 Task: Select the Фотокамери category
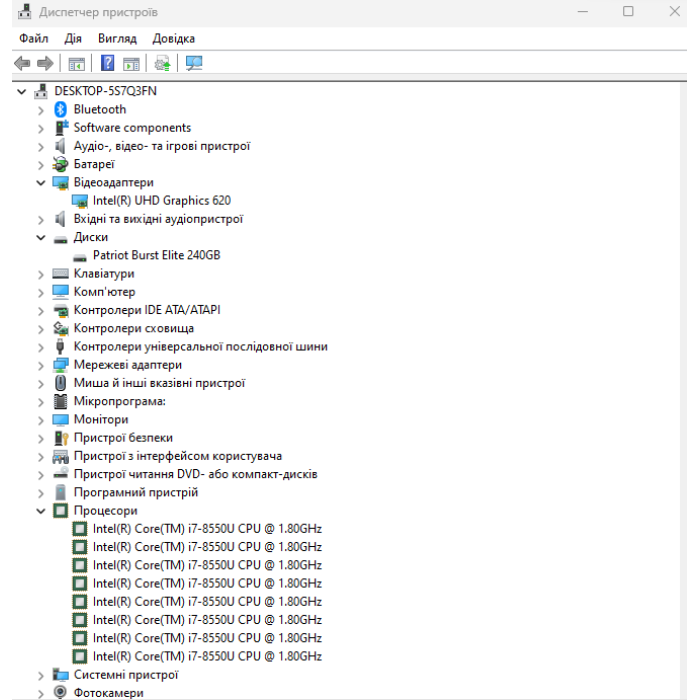108,692
